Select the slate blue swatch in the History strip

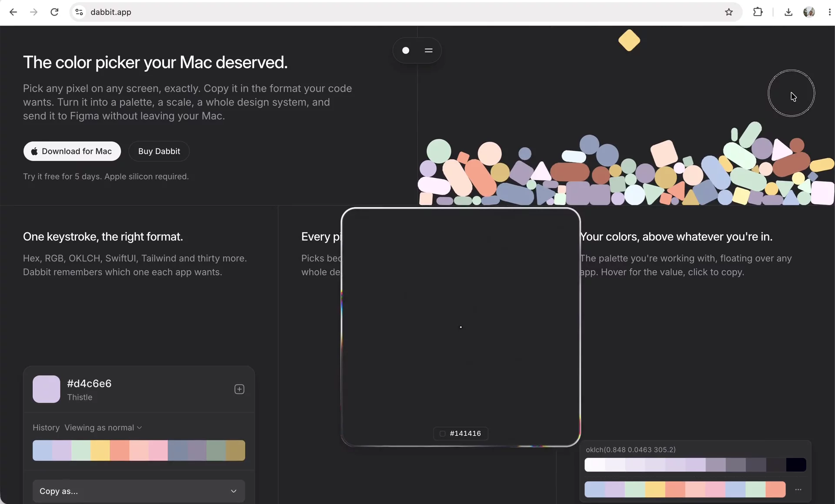click(x=177, y=450)
